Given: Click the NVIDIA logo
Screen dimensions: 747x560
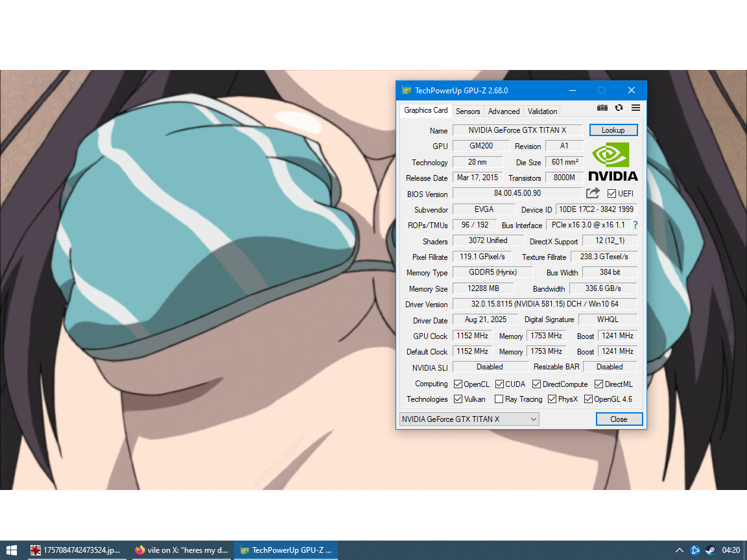Looking at the screenshot, I should pyautogui.click(x=613, y=161).
